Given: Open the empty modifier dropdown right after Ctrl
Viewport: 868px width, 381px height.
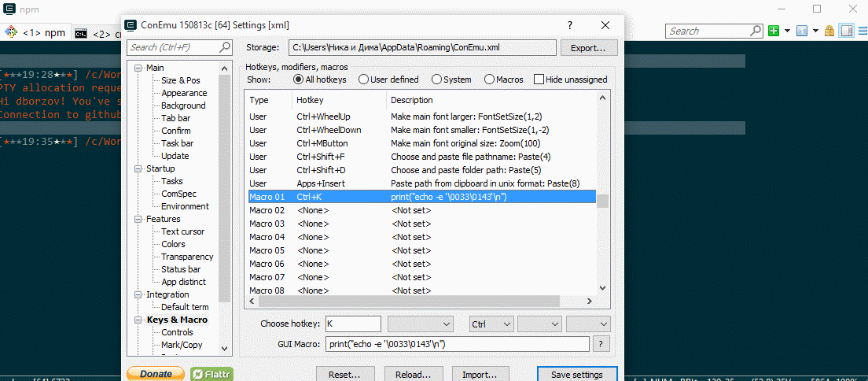Looking at the screenshot, I should click(x=539, y=324).
